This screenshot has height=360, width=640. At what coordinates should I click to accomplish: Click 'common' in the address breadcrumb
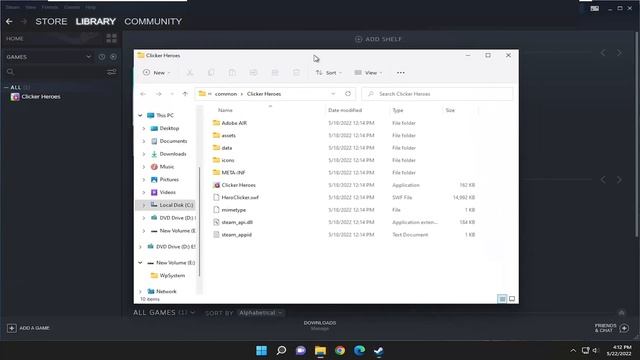[x=226, y=94]
